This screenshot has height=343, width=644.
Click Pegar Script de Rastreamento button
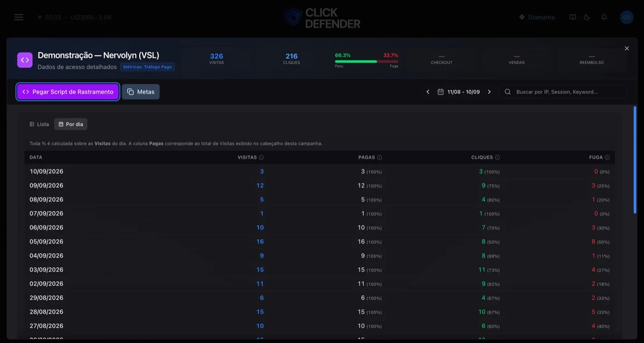68,92
